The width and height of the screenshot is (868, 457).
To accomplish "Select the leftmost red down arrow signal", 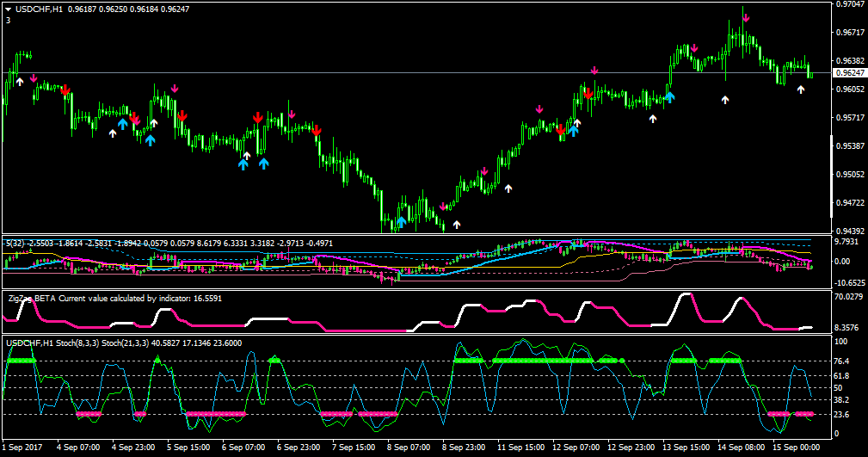I will point(65,90).
